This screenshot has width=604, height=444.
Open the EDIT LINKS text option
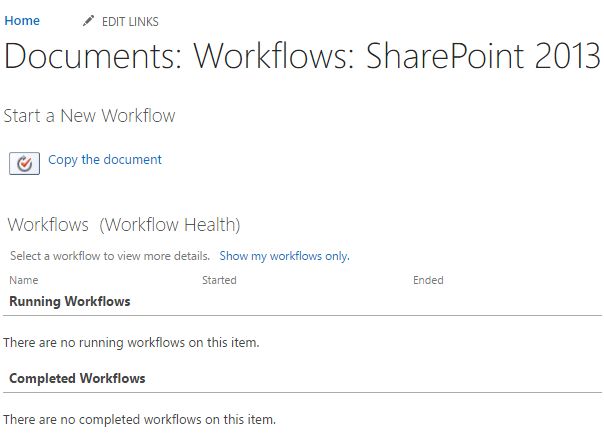[x=130, y=22]
